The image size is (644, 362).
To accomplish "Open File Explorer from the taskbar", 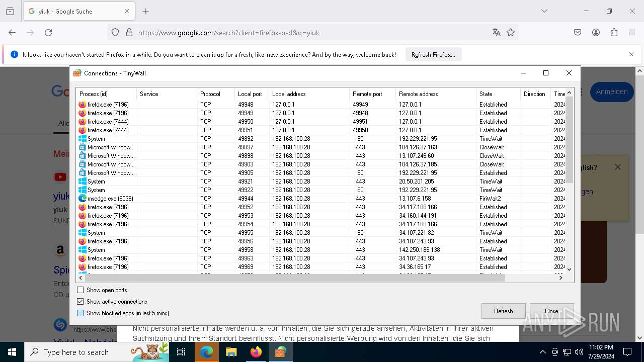I will coord(231,352).
